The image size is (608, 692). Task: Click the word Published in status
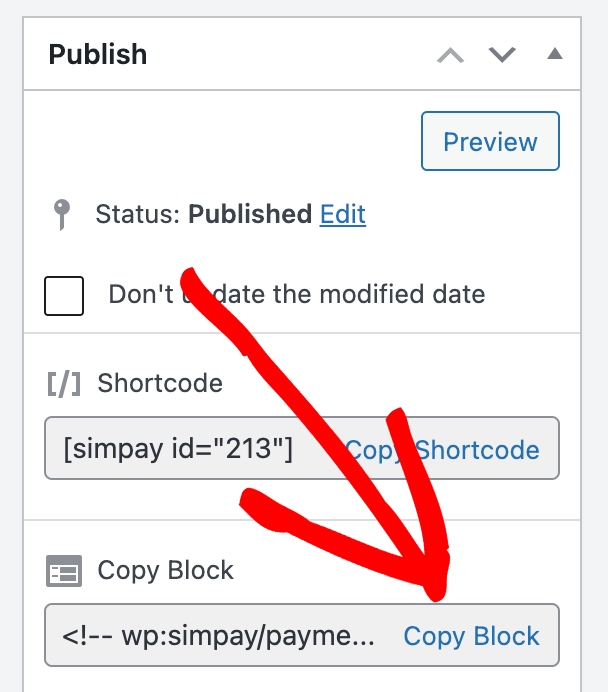point(250,214)
